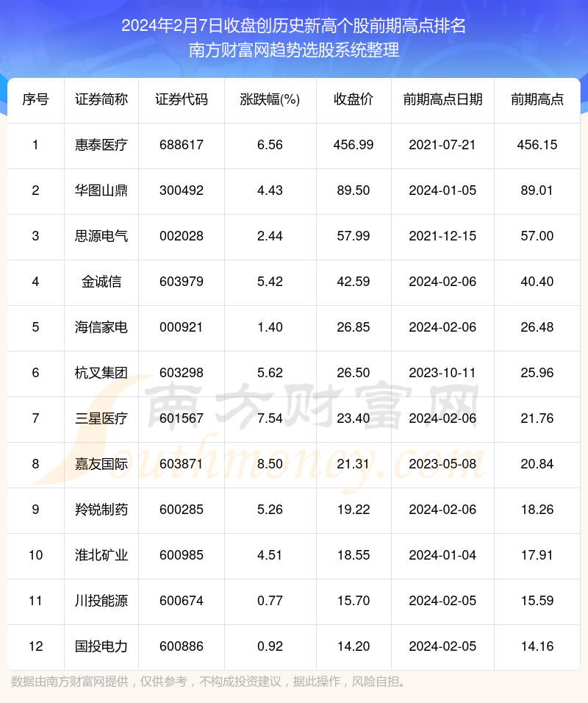The height and width of the screenshot is (703, 588).
Task: Click stock code 600985
Action: pos(182,555)
